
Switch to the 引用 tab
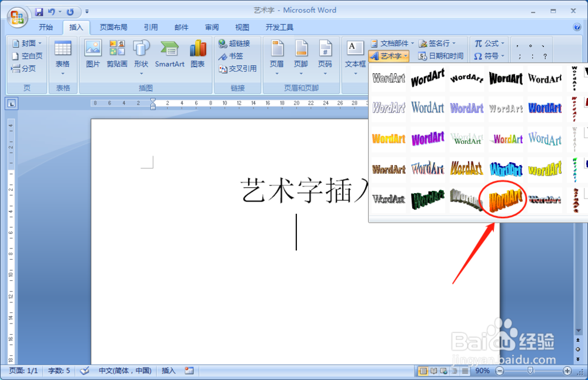pyautogui.click(x=151, y=28)
